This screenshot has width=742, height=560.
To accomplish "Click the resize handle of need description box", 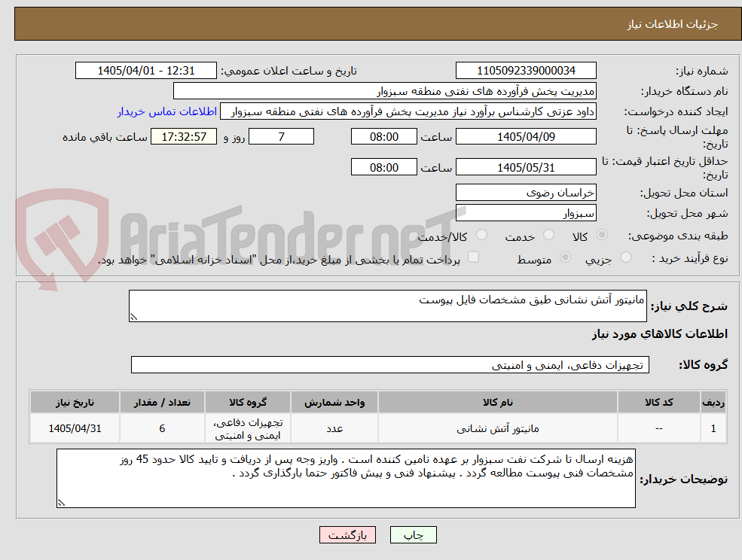I will pyautogui.click(x=133, y=318).
